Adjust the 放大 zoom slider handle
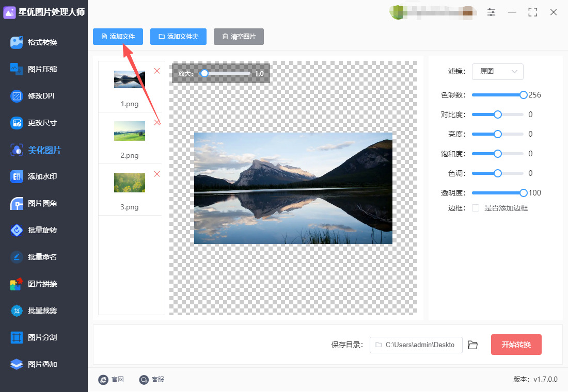Image resolution: width=568 pixels, height=392 pixels. pyautogui.click(x=204, y=73)
